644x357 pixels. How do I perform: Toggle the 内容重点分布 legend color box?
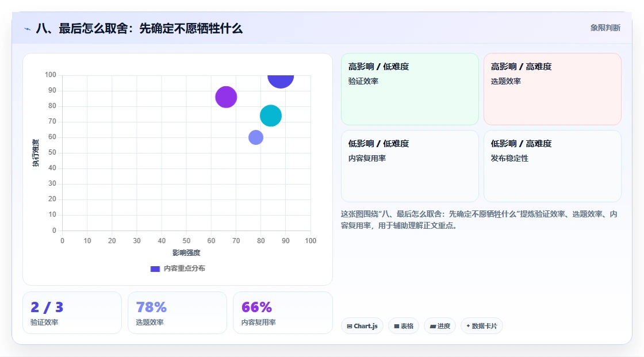click(x=155, y=268)
